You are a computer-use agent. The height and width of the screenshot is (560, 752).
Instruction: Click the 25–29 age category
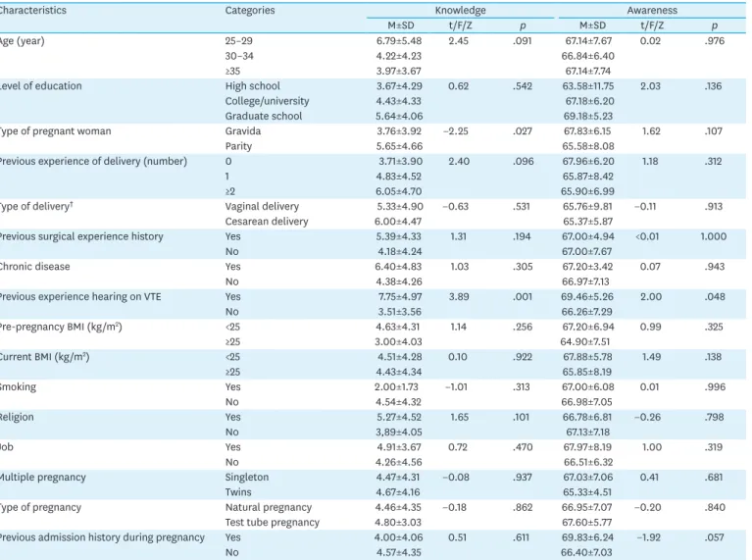pyautogui.click(x=239, y=41)
